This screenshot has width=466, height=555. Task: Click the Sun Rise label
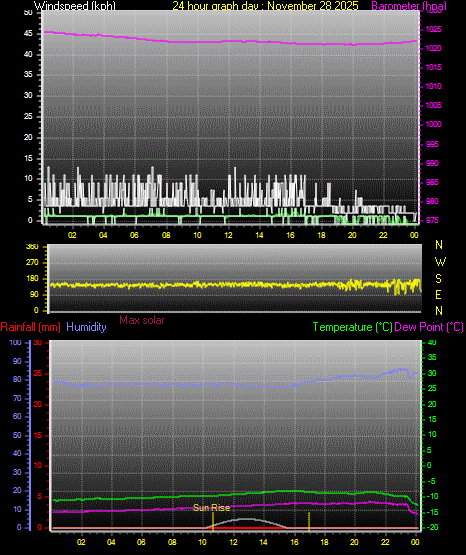point(212,508)
